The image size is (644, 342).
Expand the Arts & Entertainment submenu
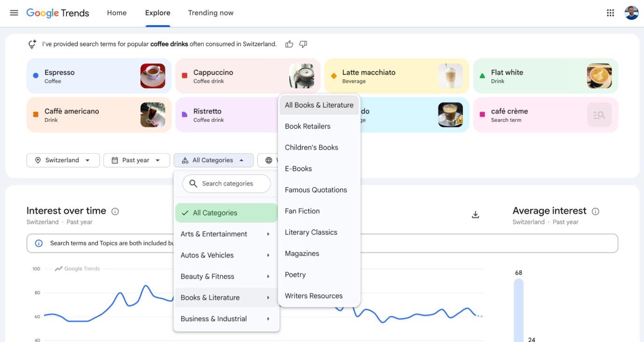pyautogui.click(x=227, y=234)
